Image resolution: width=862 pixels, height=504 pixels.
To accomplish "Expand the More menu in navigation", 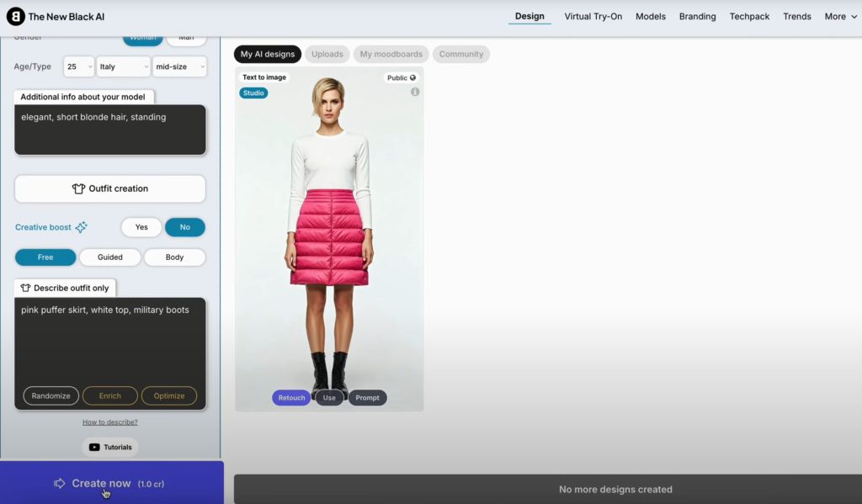I will tap(840, 16).
